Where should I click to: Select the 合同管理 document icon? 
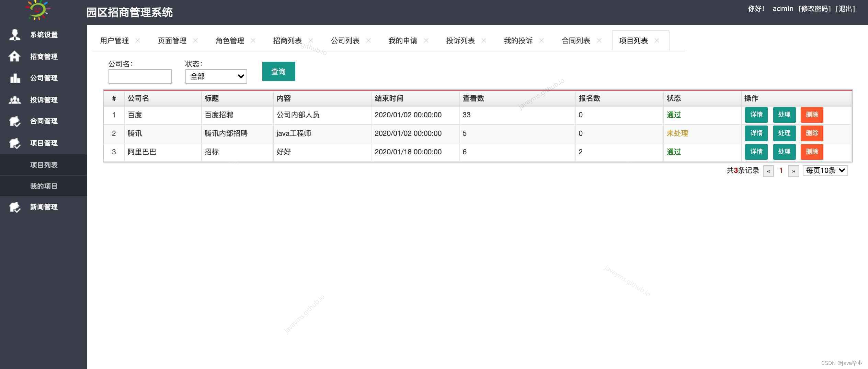coord(14,121)
